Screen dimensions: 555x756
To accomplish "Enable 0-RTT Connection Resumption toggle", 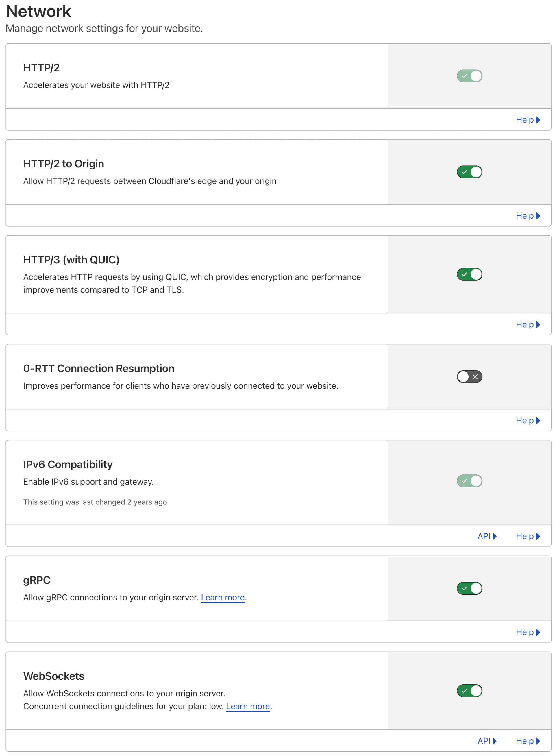I will click(469, 377).
